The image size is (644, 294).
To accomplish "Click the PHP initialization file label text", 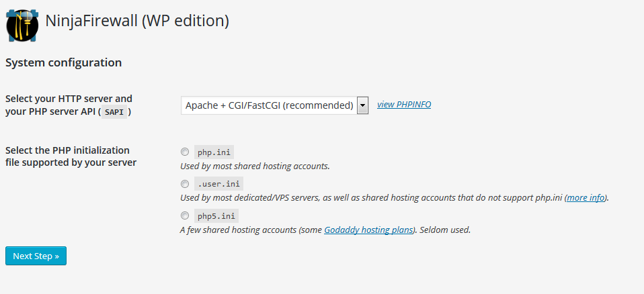I will pyautogui.click(x=71, y=156).
